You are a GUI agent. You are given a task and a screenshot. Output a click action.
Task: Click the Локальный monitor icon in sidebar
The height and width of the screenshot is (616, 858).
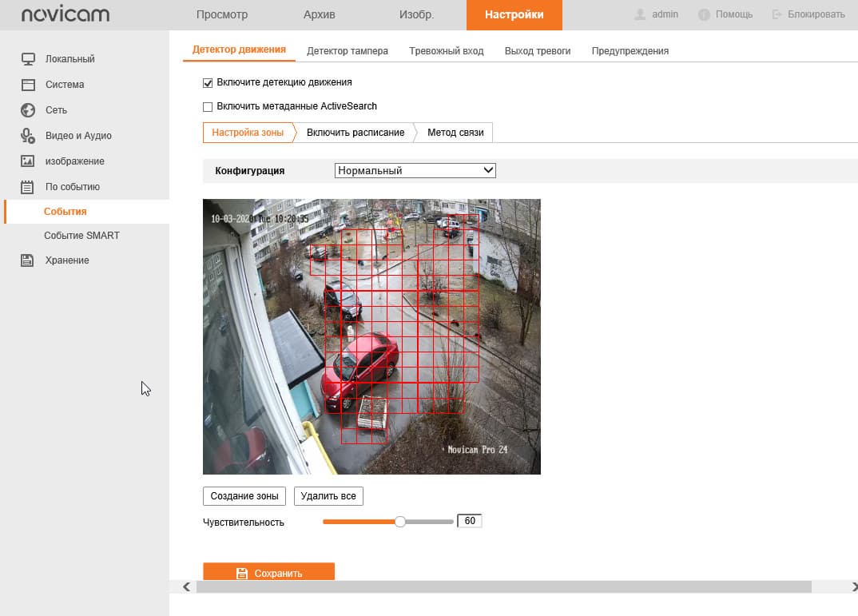28,59
